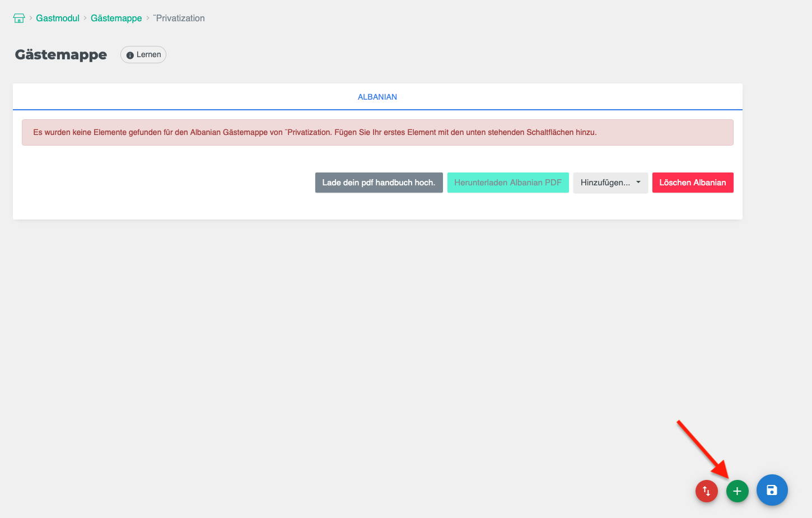Click the Gästemappe page heading
This screenshot has height=518, width=812.
(60, 54)
